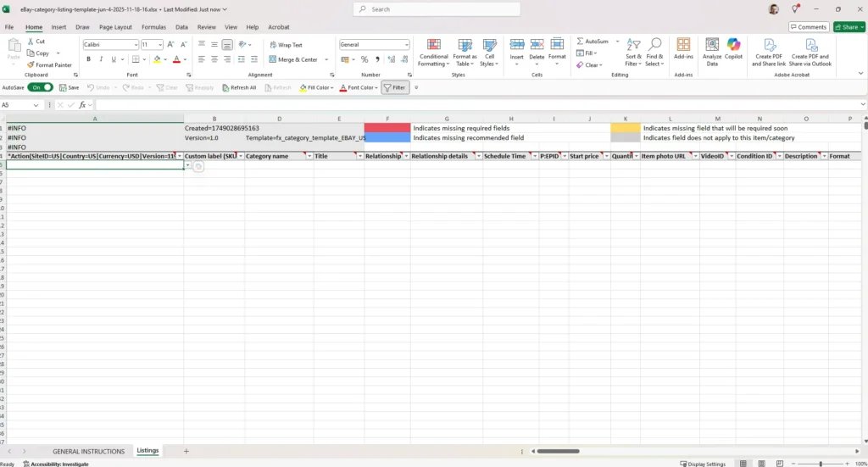Open the Font name dropdown
Image resolution: width=868 pixels, height=467 pixels.
click(136, 44)
